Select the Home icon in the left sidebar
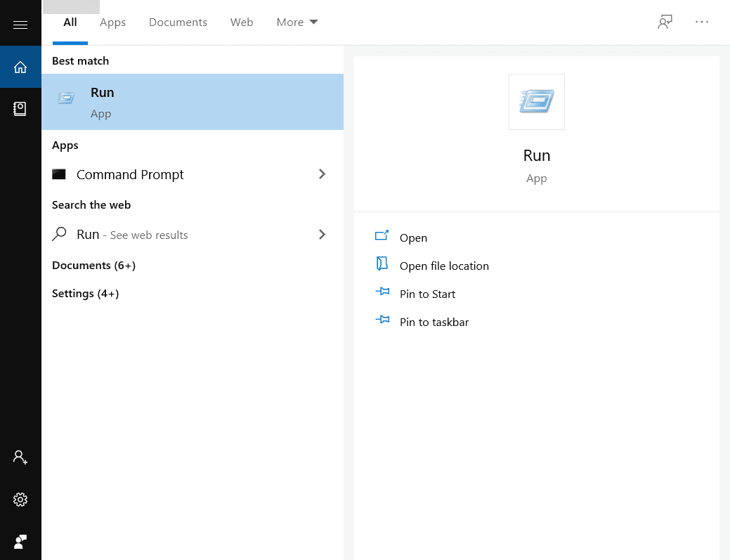 [x=20, y=66]
